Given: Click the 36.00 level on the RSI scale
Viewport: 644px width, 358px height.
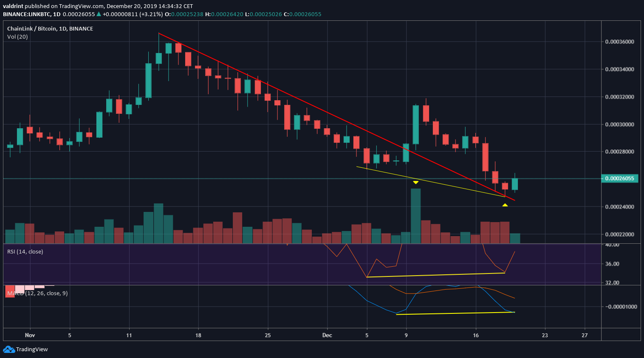Looking at the screenshot, I should [612, 263].
